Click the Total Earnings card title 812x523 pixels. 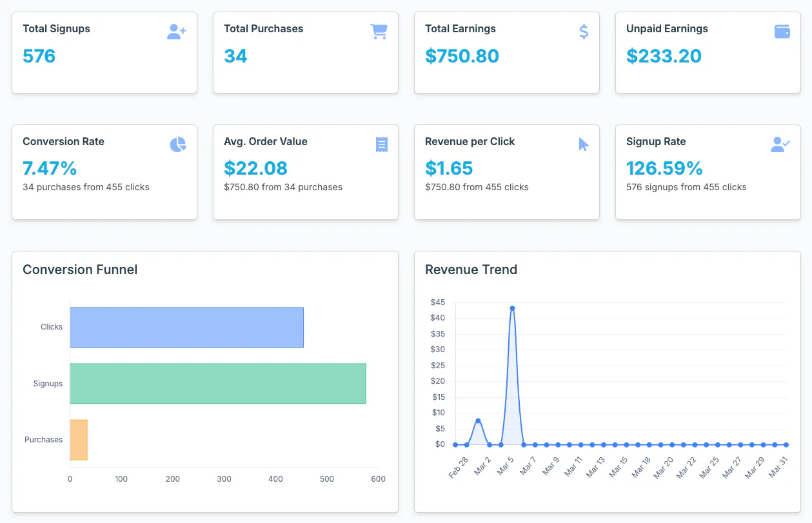click(460, 29)
